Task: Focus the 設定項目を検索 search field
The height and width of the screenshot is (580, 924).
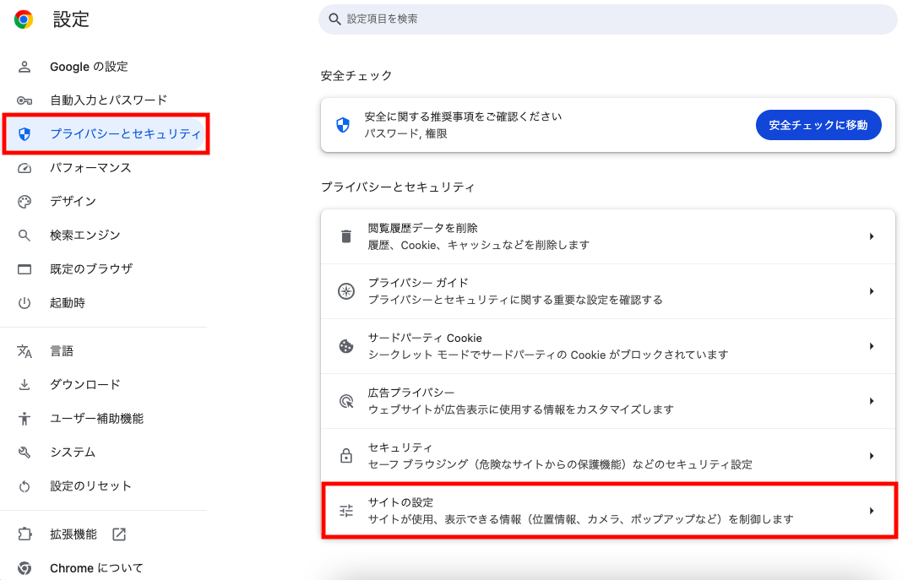Action: coord(608,19)
